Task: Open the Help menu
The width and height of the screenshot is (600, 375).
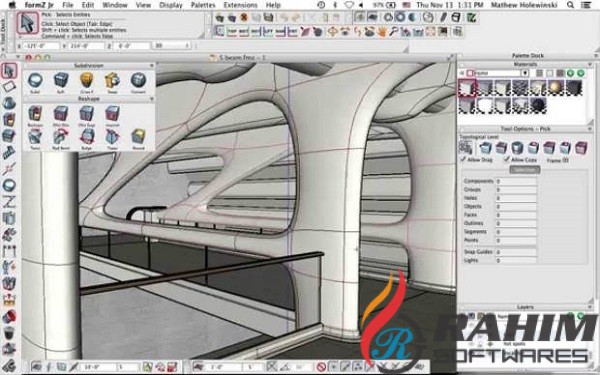Action: 273,5
